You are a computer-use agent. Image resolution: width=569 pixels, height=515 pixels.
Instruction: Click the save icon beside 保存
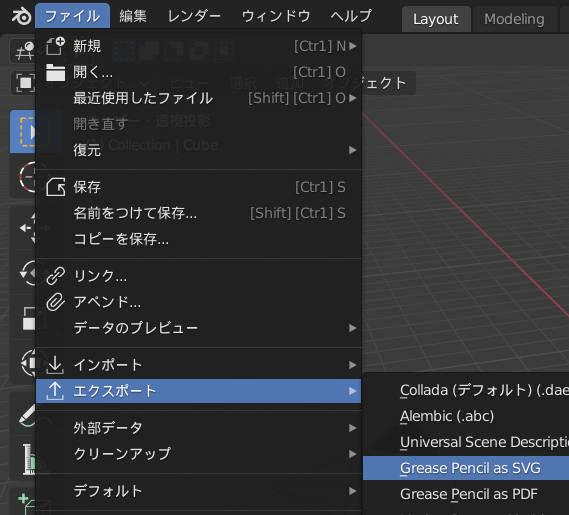coord(56,187)
